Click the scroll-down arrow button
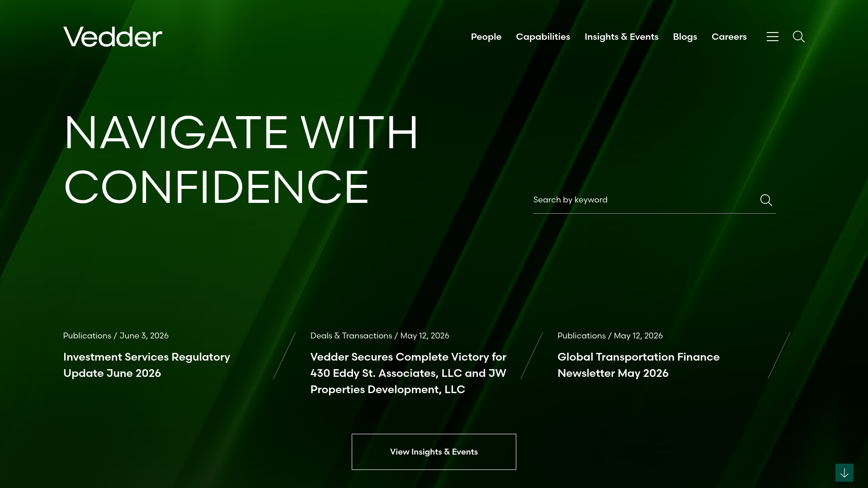This screenshot has height=488, width=868. tap(844, 473)
